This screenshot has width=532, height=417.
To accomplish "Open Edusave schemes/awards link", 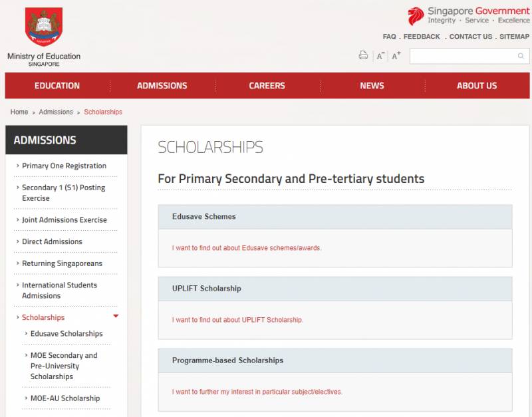I will coord(247,248).
